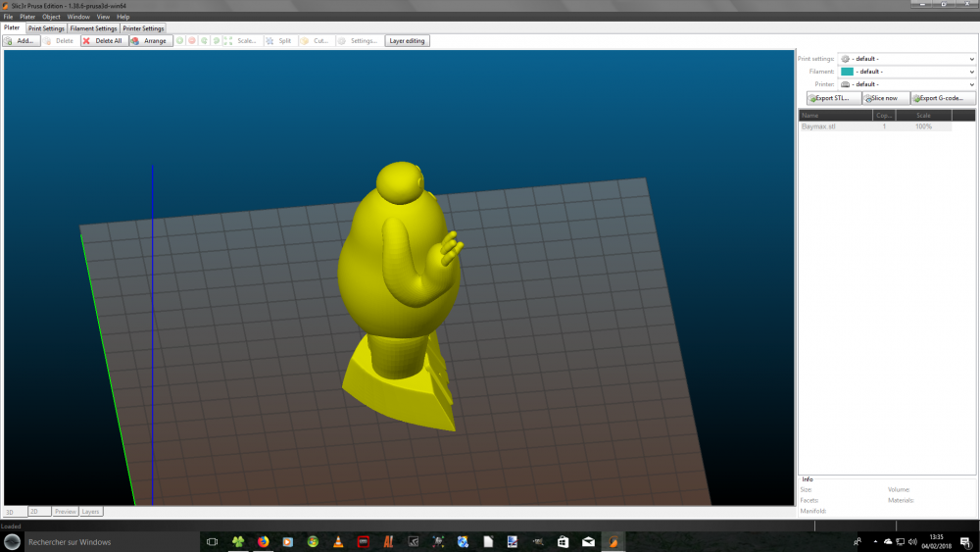Click the Arrange button
This screenshot has height=552, width=980.
click(x=151, y=40)
